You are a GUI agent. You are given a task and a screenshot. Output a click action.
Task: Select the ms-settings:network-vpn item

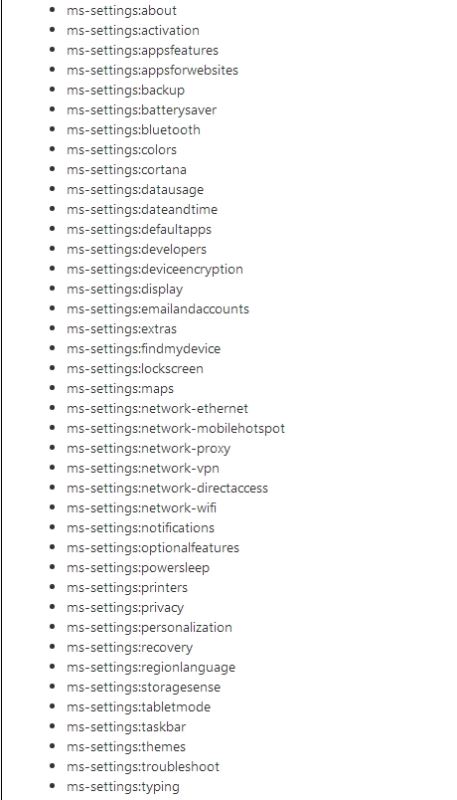coord(143,468)
